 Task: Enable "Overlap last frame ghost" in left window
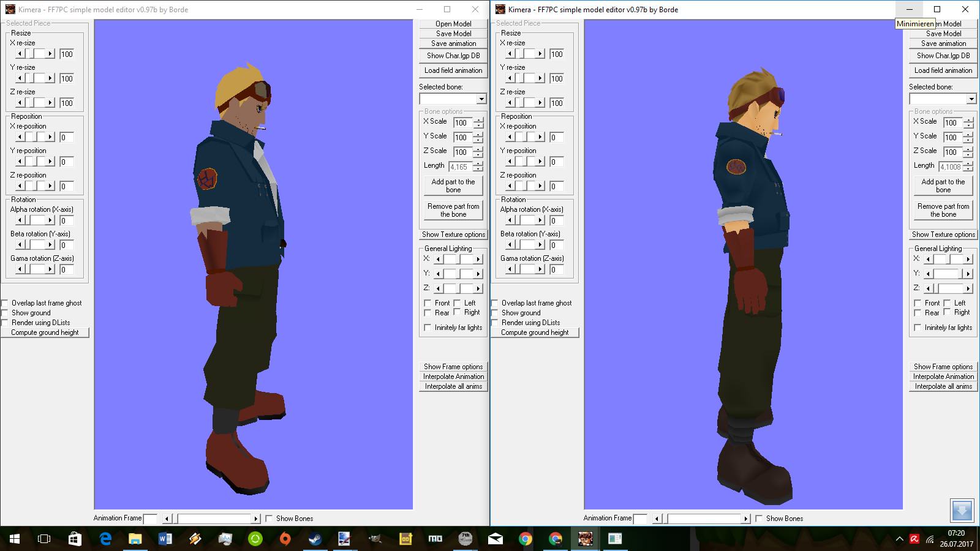5,303
